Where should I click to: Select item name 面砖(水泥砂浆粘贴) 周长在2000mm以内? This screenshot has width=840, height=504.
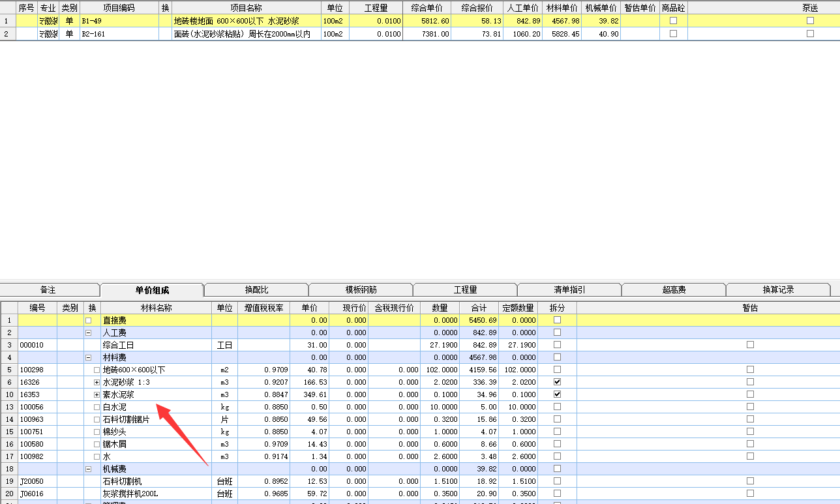(242, 34)
